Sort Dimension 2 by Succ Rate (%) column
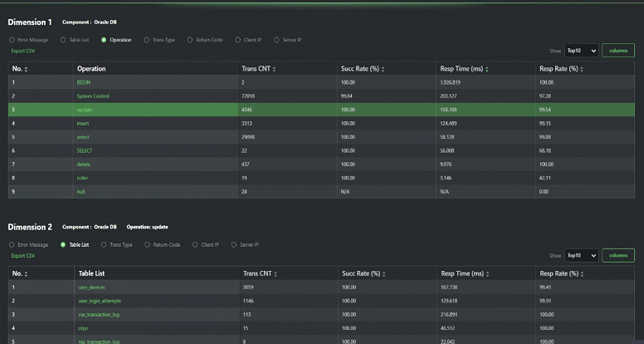The image size is (644, 344). pyautogui.click(x=383, y=273)
